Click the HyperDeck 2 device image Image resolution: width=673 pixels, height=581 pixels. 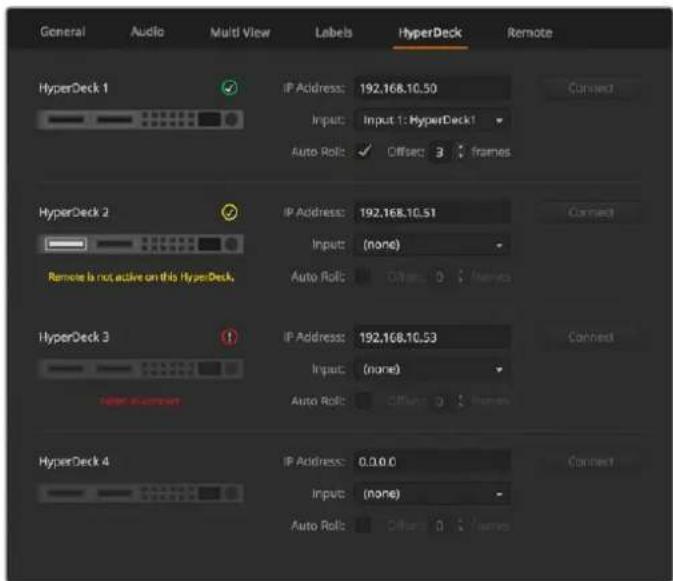coord(141,244)
